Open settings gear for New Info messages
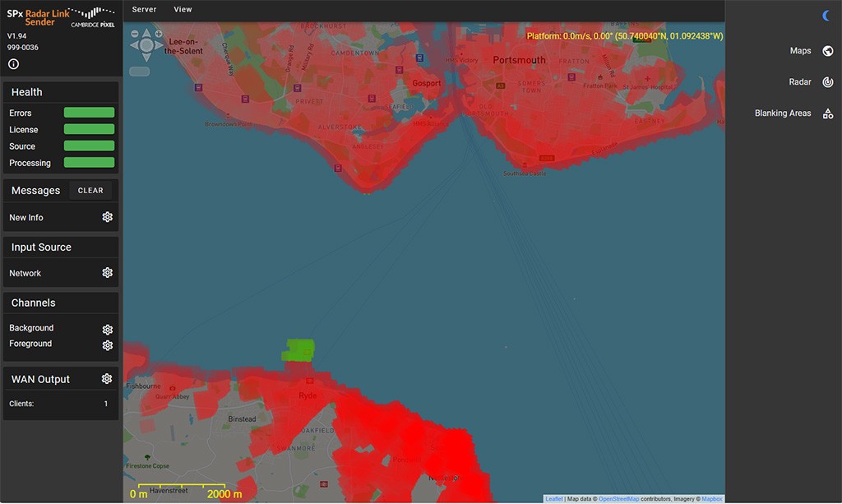The height and width of the screenshot is (504, 842). click(107, 217)
